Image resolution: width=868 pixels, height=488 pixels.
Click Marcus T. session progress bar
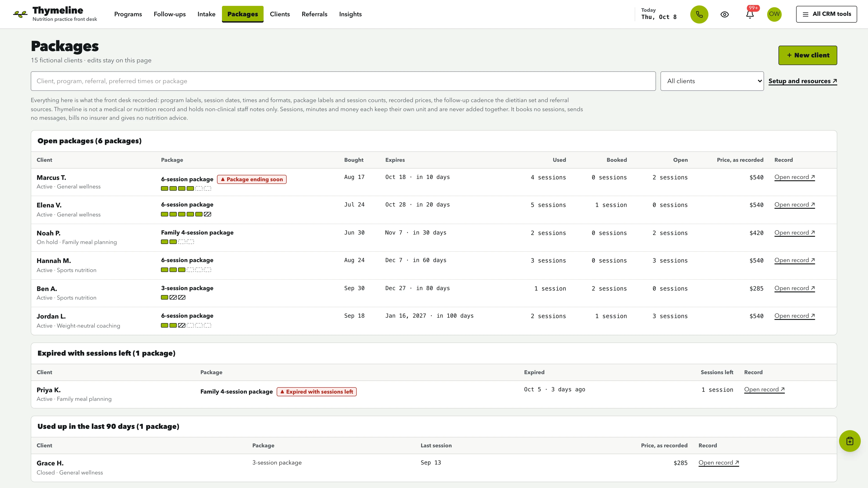(186, 189)
